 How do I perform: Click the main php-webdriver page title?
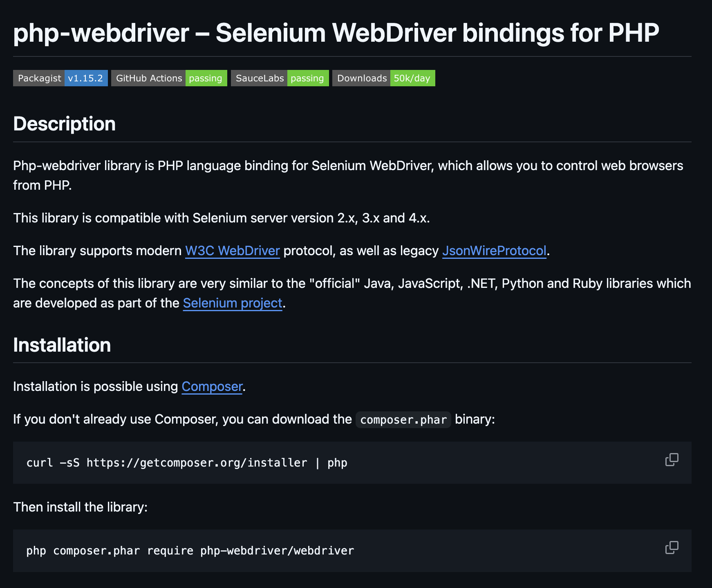[x=336, y=33]
